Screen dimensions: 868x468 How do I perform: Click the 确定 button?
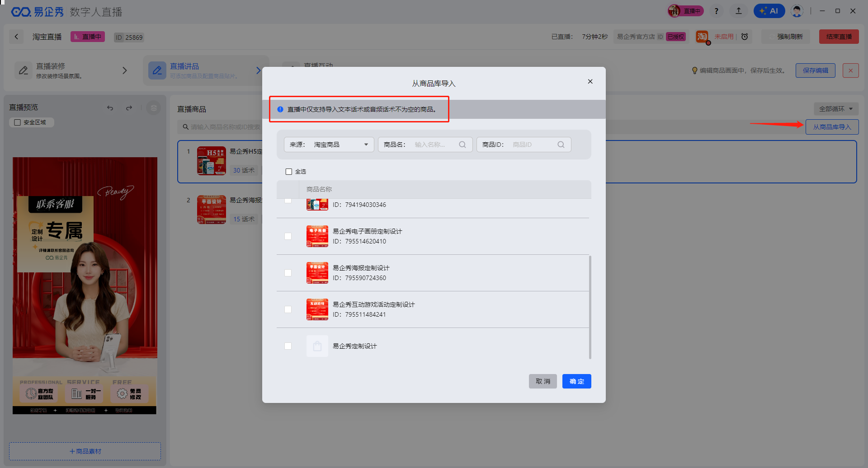point(576,381)
